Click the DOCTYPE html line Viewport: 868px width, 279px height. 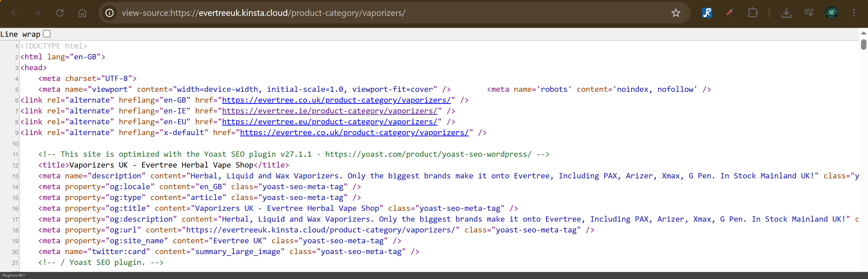point(54,46)
